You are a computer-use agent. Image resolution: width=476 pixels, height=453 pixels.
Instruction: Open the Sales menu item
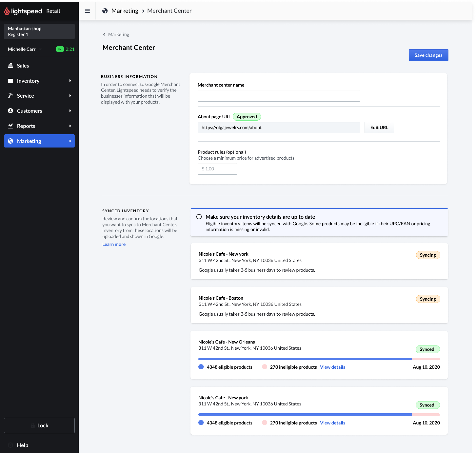point(39,66)
